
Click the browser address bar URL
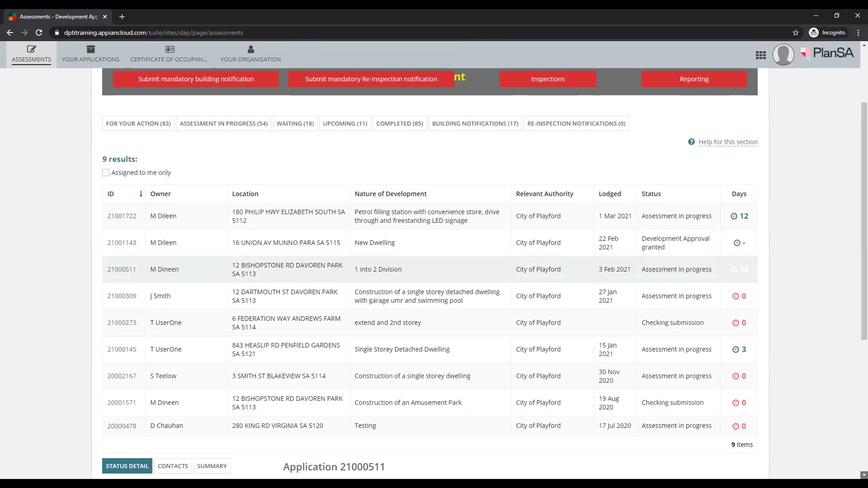153,33
